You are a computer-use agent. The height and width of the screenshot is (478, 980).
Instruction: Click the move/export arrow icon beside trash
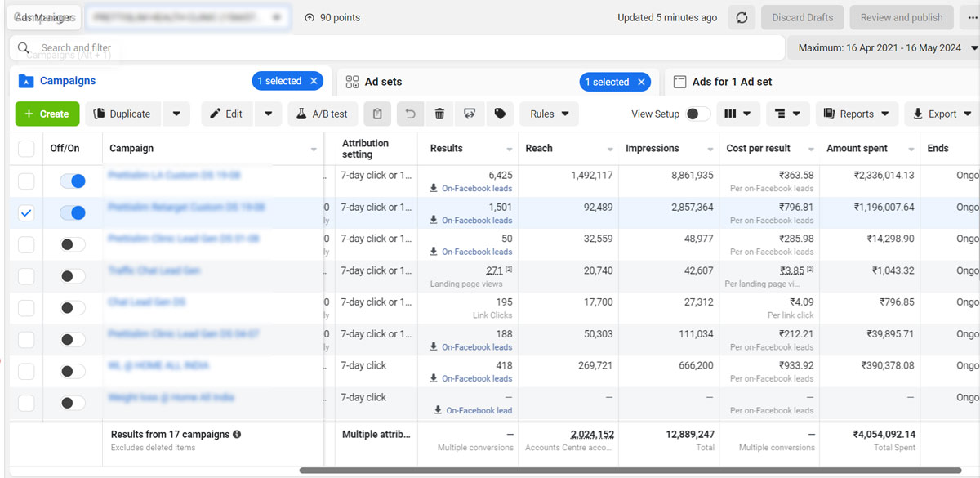pos(469,114)
